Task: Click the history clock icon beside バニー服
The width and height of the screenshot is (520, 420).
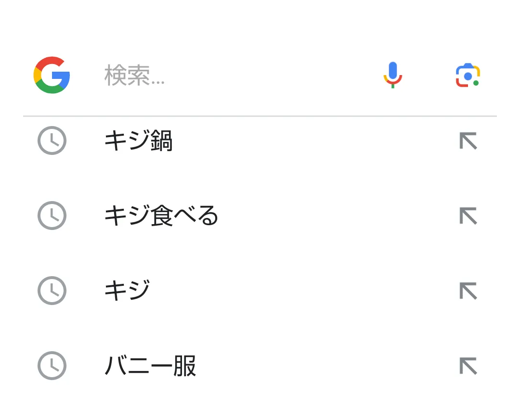Action: tap(52, 366)
